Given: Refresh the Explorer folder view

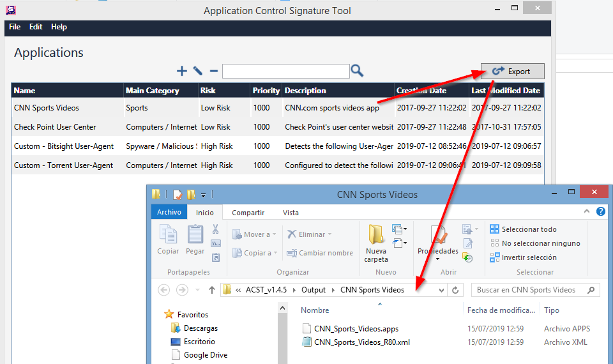Looking at the screenshot, I should [455, 290].
